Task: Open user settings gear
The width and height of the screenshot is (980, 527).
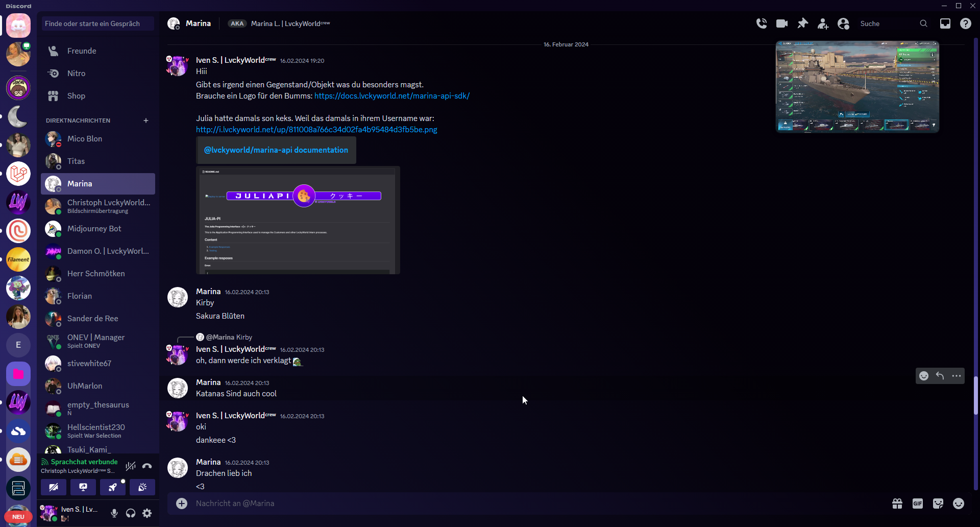Action: click(x=147, y=513)
